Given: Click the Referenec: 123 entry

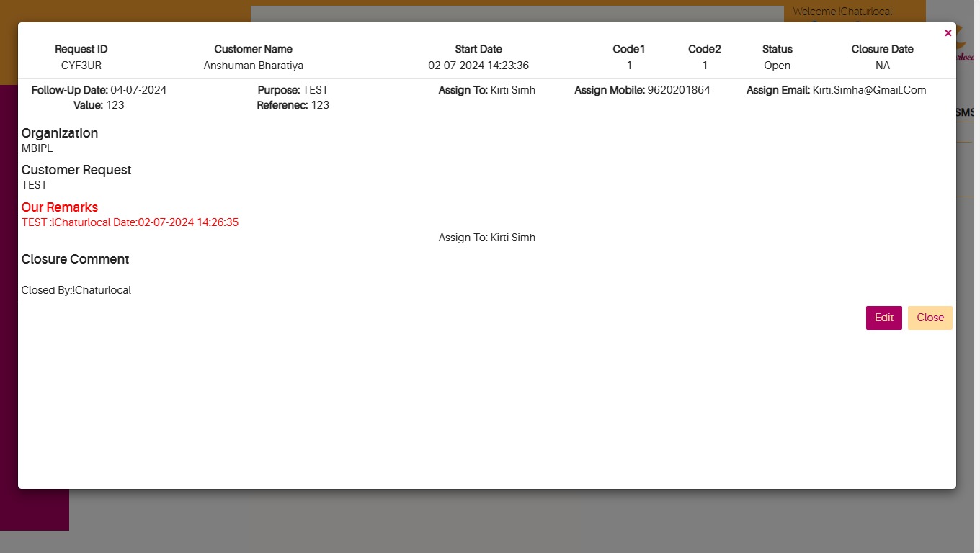Looking at the screenshot, I should (x=293, y=105).
